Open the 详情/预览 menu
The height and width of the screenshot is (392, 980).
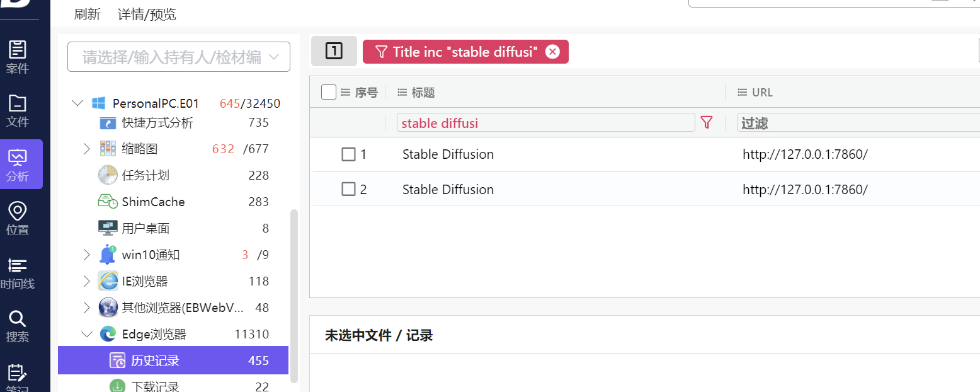[146, 14]
